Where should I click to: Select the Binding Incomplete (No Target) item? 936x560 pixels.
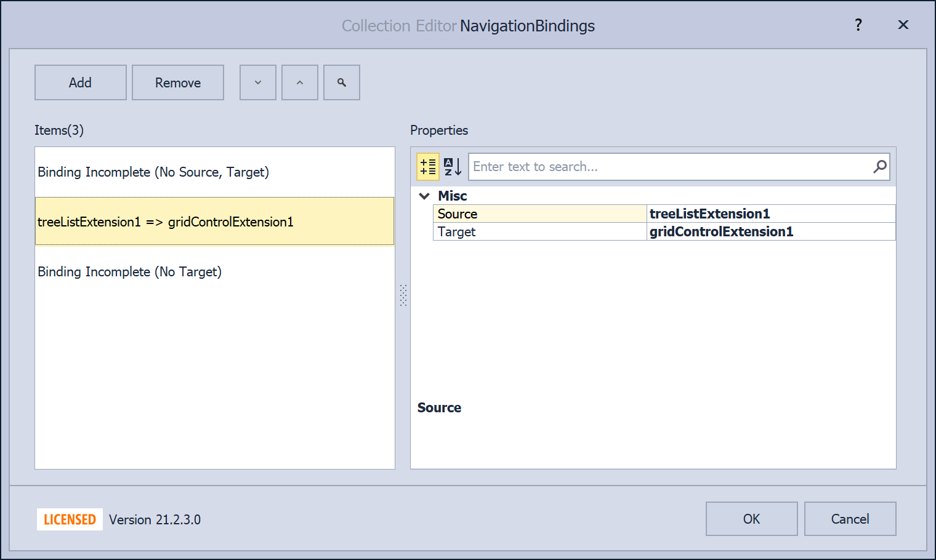coord(130,272)
